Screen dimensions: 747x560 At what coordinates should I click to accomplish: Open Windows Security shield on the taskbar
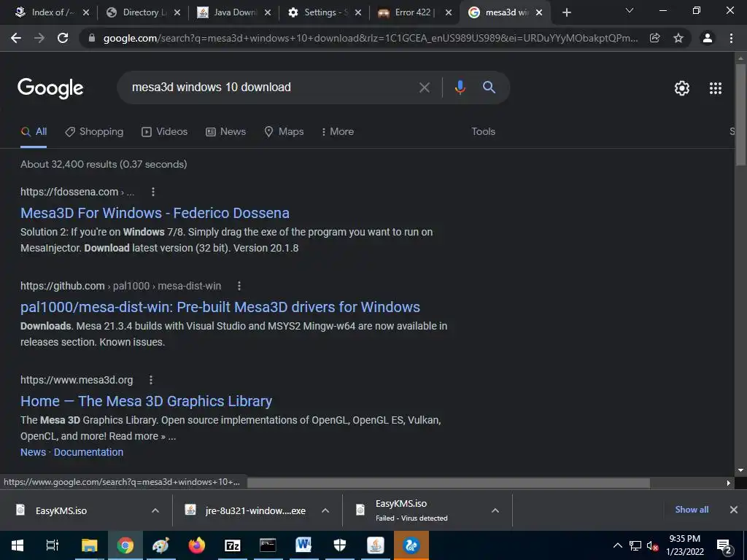click(x=340, y=545)
